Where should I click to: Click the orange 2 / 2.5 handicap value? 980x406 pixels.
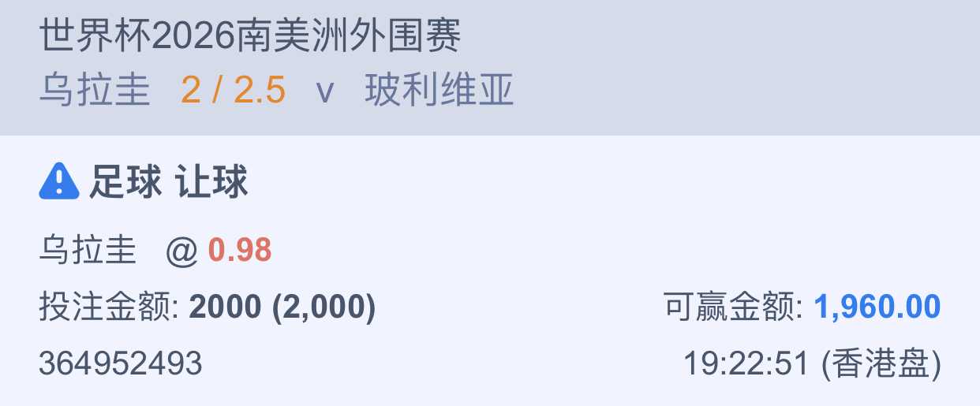click(x=233, y=91)
